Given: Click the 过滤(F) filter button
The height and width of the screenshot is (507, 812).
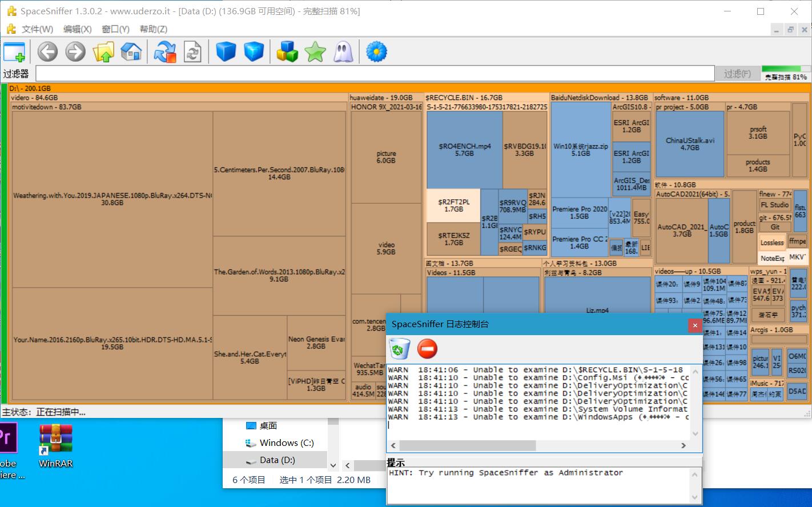Looking at the screenshot, I should tap(737, 74).
